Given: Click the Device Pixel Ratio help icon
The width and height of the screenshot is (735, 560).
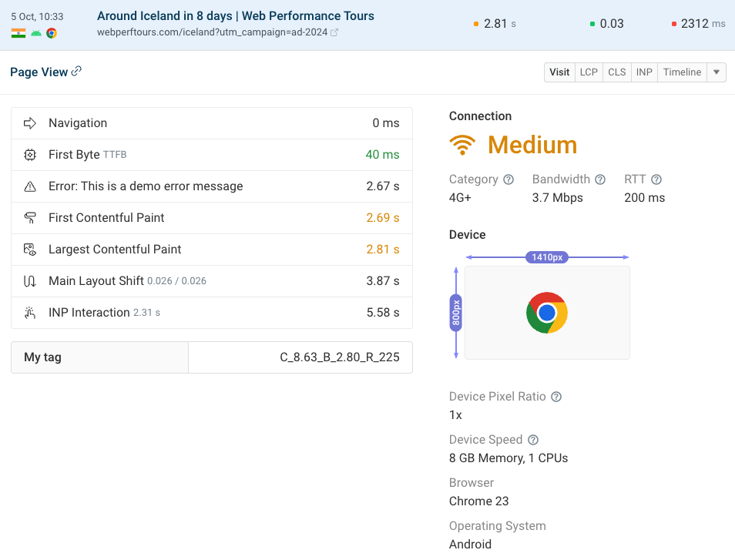Looking at the screenshot, I should 556,397.
